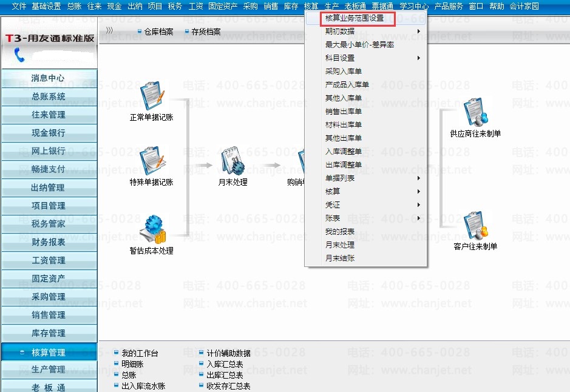Open the 生产 menu in the menu bar
Viewport: 570px width, 392px height.
click(331, 6)
